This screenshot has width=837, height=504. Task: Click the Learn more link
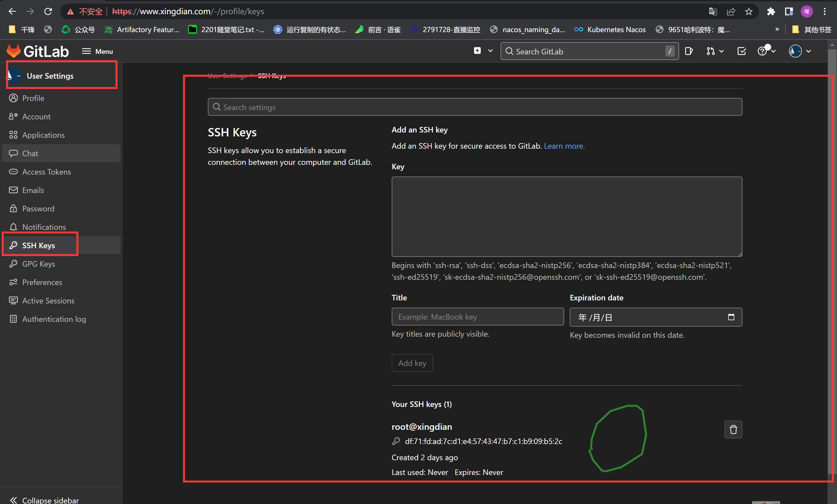click(564, 146)
